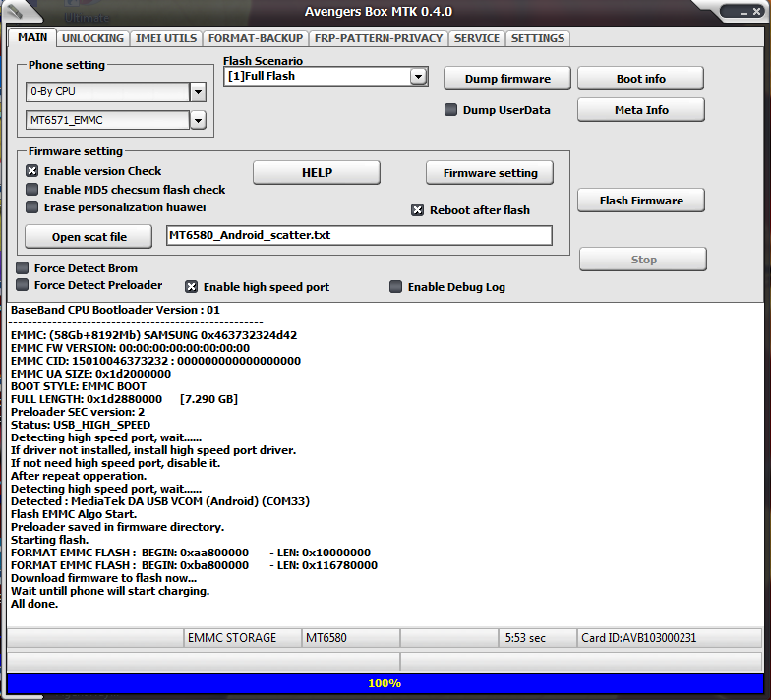Turn on Enable Debug Log checkbox
Viewport: 771px width, 700px height.
(395, 287)
